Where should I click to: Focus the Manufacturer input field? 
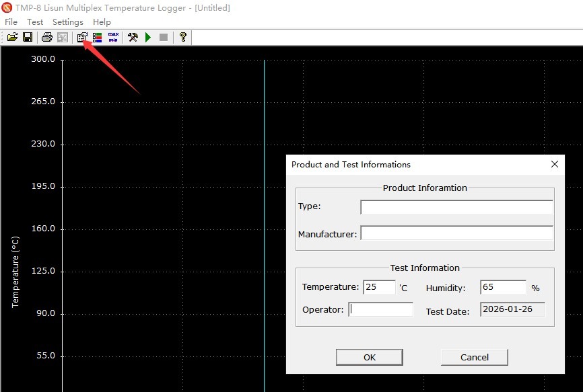click(x=456, y=233)
